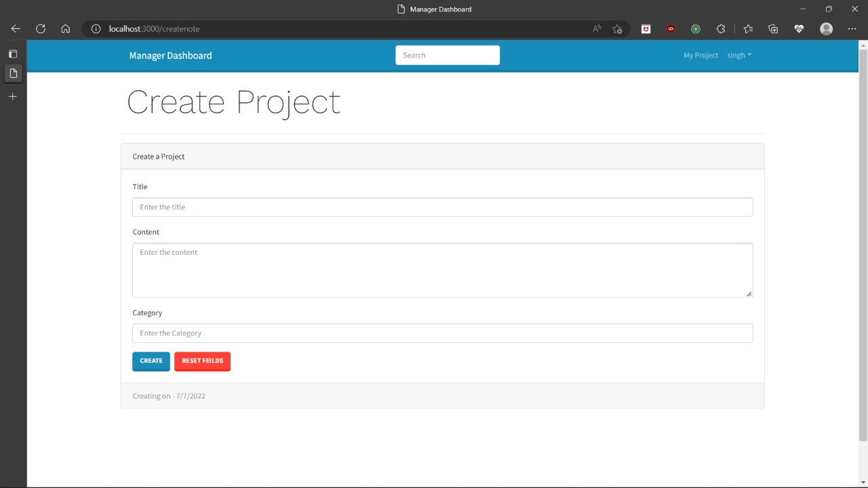Open the browser heart-pulse performance icon
868x488 pixels.
point(799,28)
